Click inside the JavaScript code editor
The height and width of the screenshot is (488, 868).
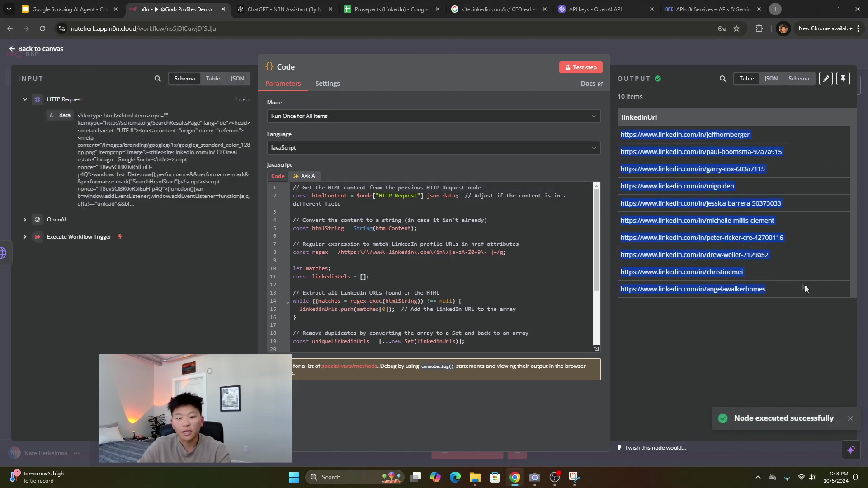(441, 267)
